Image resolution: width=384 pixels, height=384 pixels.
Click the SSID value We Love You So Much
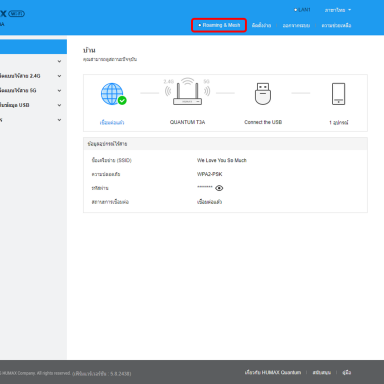click(222, 160)
